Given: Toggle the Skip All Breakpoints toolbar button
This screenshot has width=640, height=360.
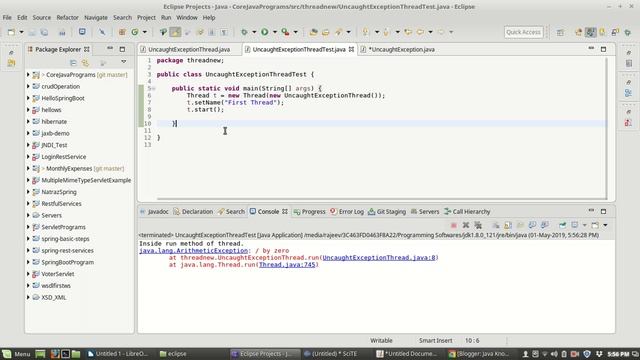Looking at the screenshot, I should click(102, 32).
